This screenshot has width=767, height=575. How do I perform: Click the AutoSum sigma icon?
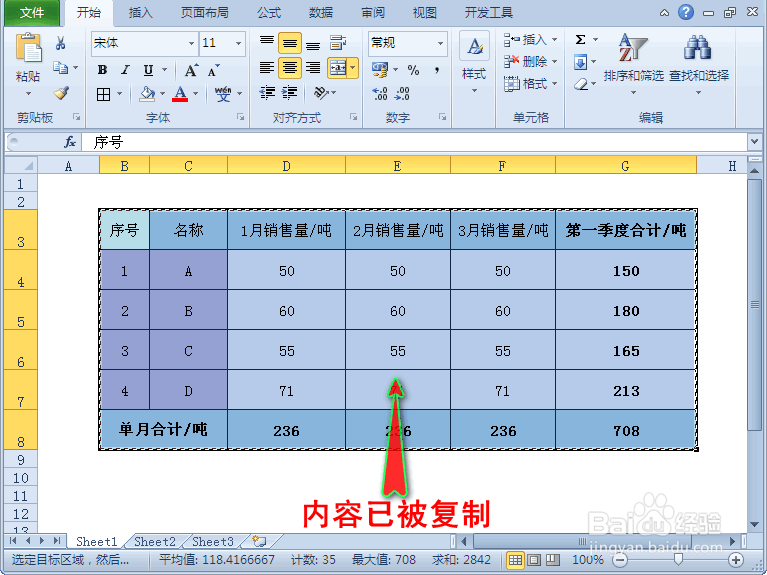[x=581, y=40]
